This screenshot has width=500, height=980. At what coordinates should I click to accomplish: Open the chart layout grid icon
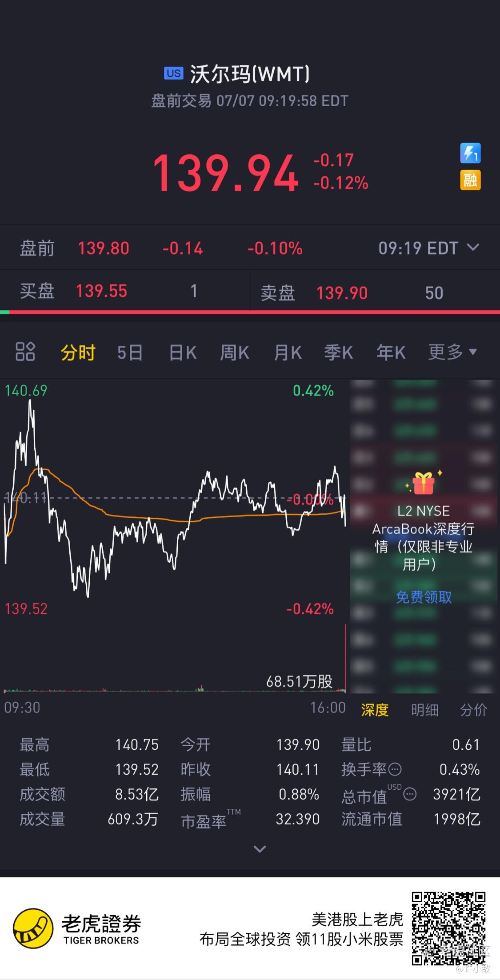[x=25, y=352]
